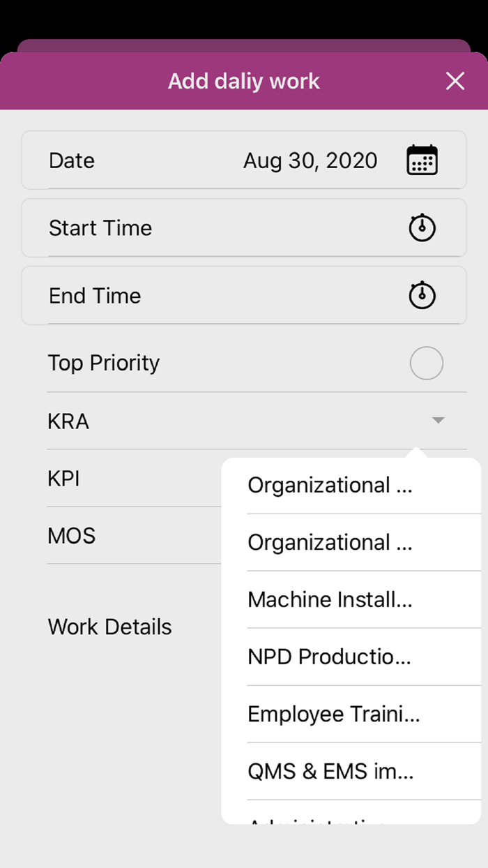Choose QMS & EMS improvement option
The height and width of the screenshot is (868, 488).
click(330, 771)
